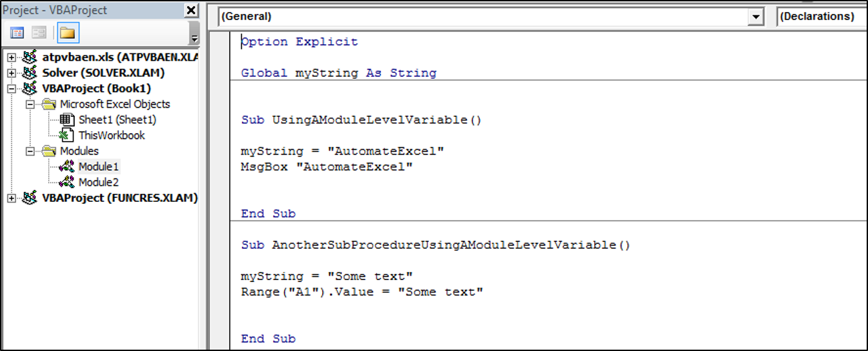The image size is (868, 351).
Task: Click the View Code icon
Action: click(x=18, y=33)
